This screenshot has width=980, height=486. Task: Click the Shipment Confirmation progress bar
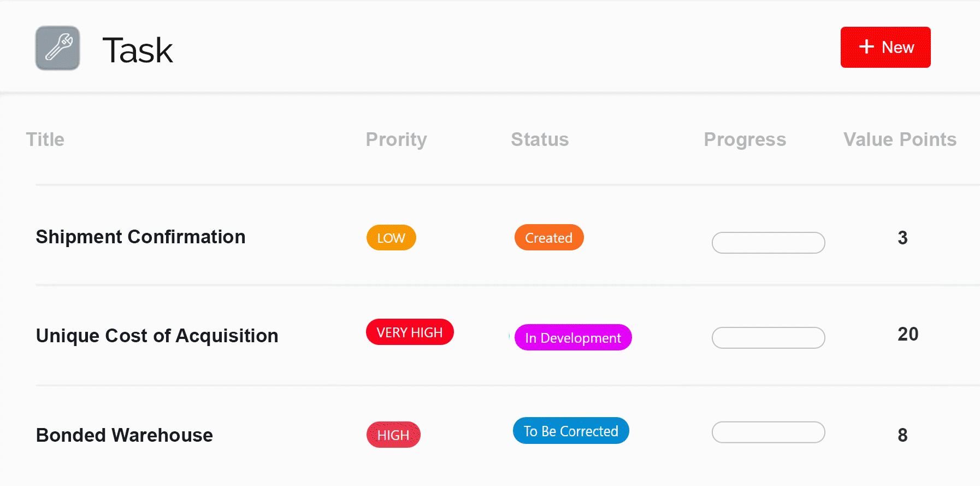pyautogui.click(x=768, y=243)
